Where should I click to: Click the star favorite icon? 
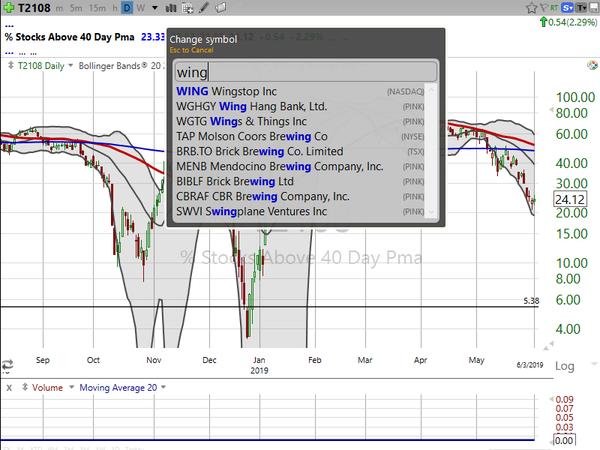click(x=532, y=8)
